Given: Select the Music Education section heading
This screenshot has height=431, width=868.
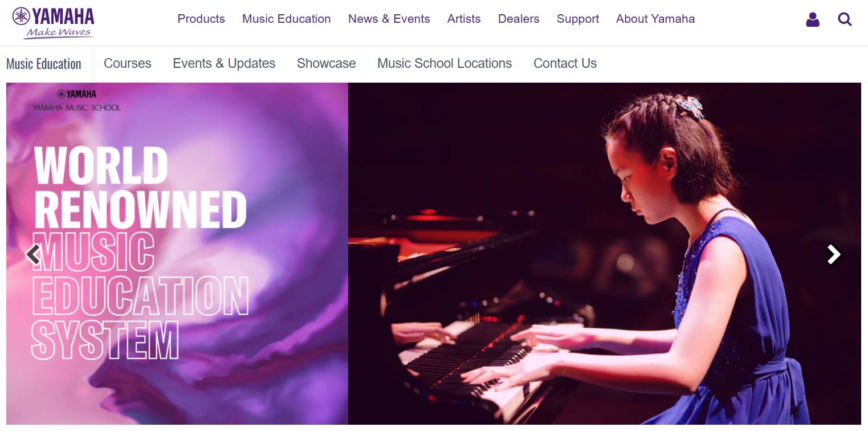Looking at the screenshot, I should click(x=44, y=64).
